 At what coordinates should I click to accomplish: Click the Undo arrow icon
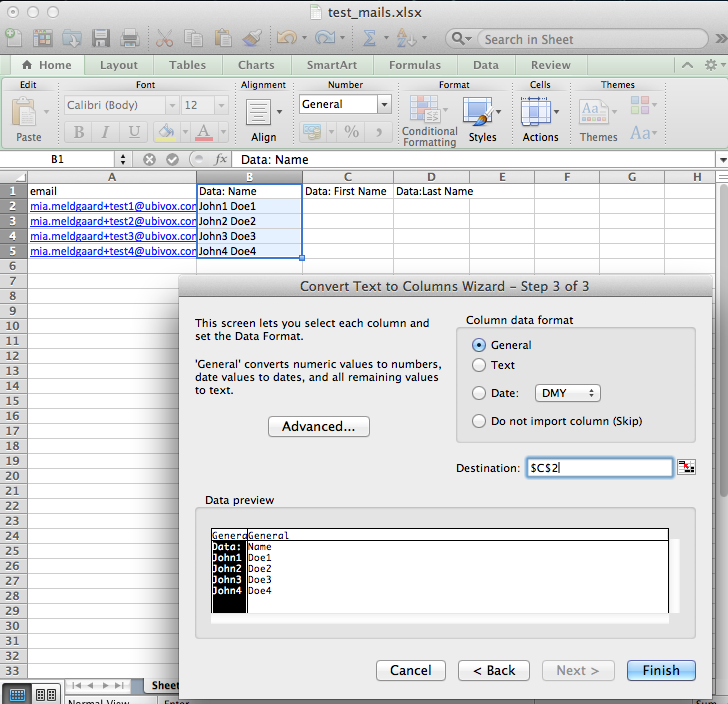tap(287, 38)
